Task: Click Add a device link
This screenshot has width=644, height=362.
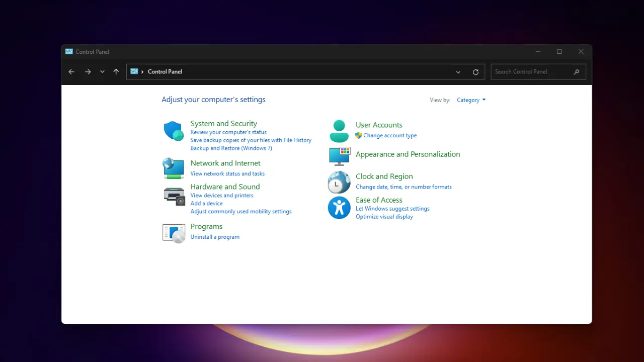Action: click(x=206, y=204)
